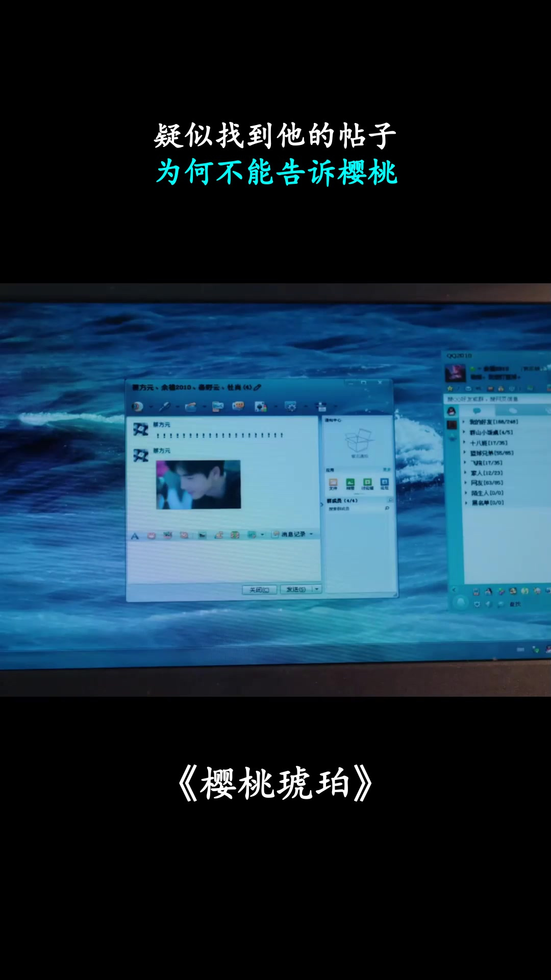Open the dropdown arrow next to 发送 button
This screenshot has width=551, height=980.
tap(317, 590)
